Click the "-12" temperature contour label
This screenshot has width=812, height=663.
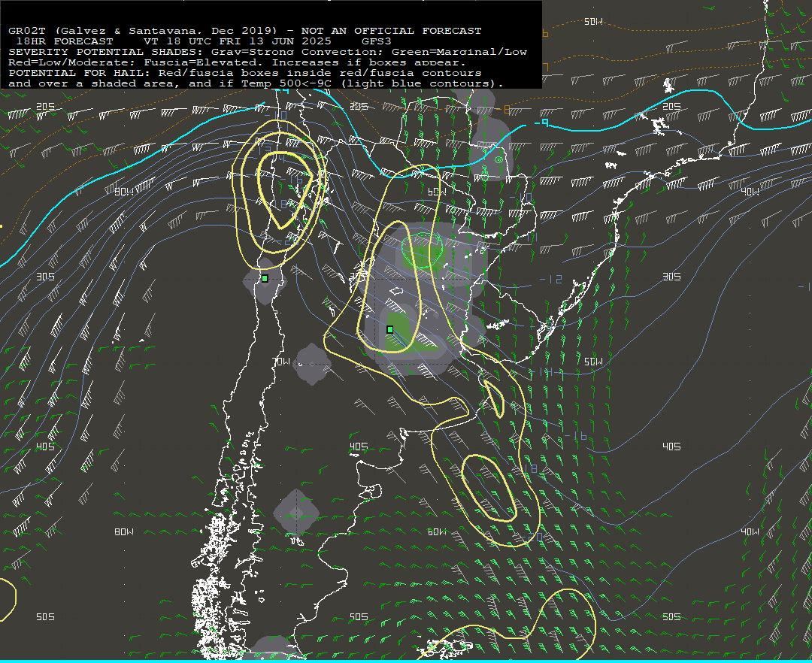550,279
